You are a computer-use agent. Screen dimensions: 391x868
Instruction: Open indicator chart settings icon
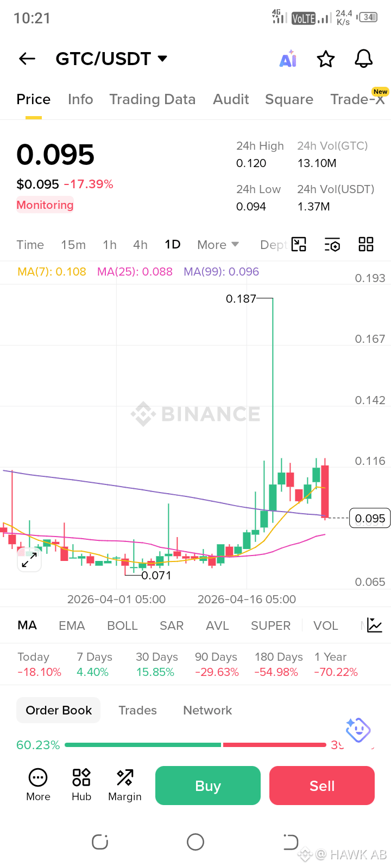click(x=375, y=626)
